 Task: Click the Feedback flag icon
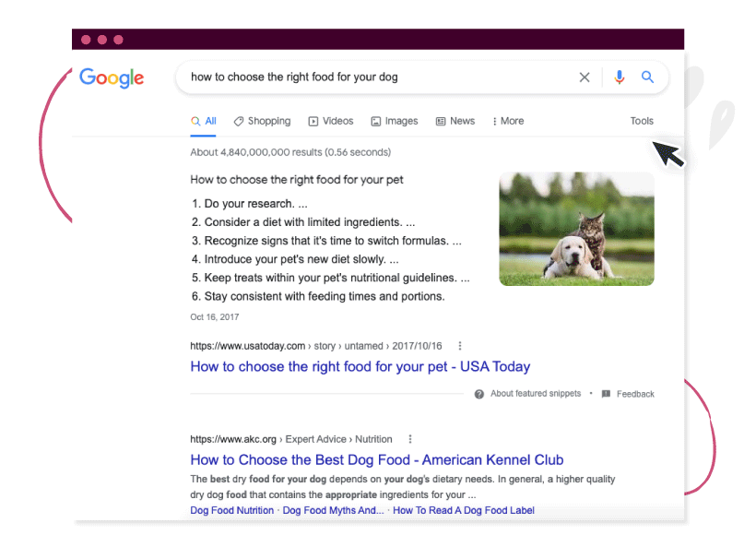[606, 394]
